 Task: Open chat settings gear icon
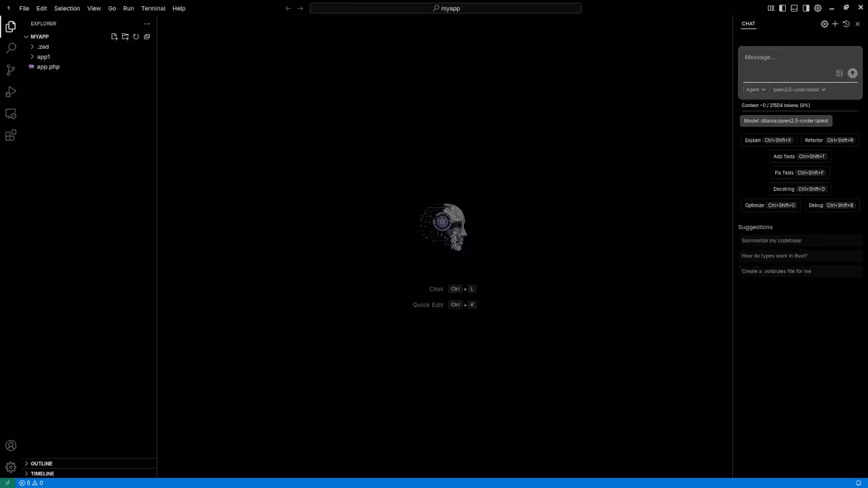pos(824,24)
